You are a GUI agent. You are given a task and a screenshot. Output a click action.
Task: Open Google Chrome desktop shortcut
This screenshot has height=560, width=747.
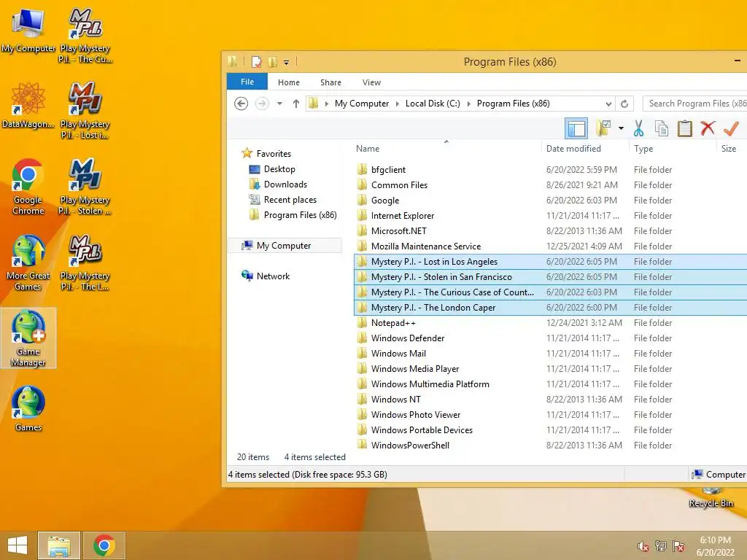pyautogui.click(x=28, y=187)
